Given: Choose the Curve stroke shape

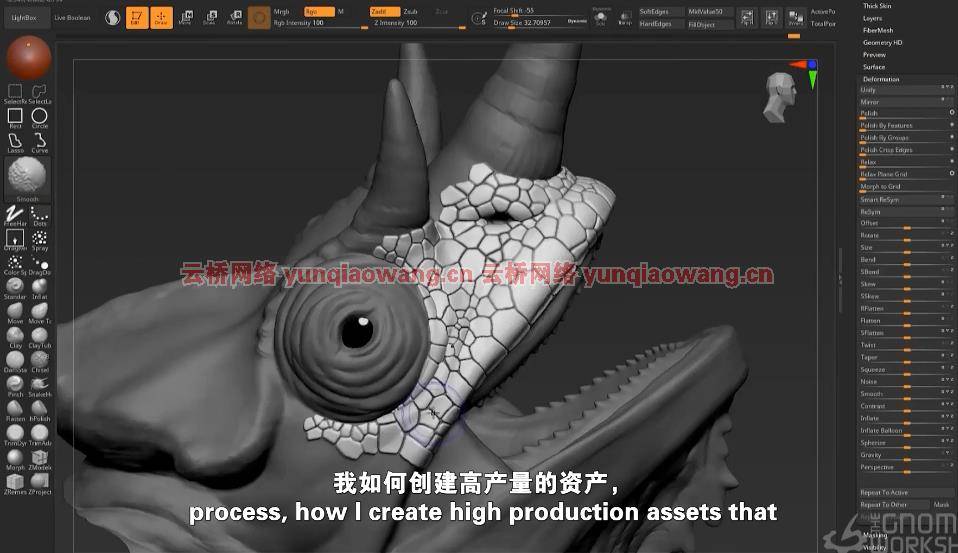Looking at the screenshot, I should (x=40, y=142).
